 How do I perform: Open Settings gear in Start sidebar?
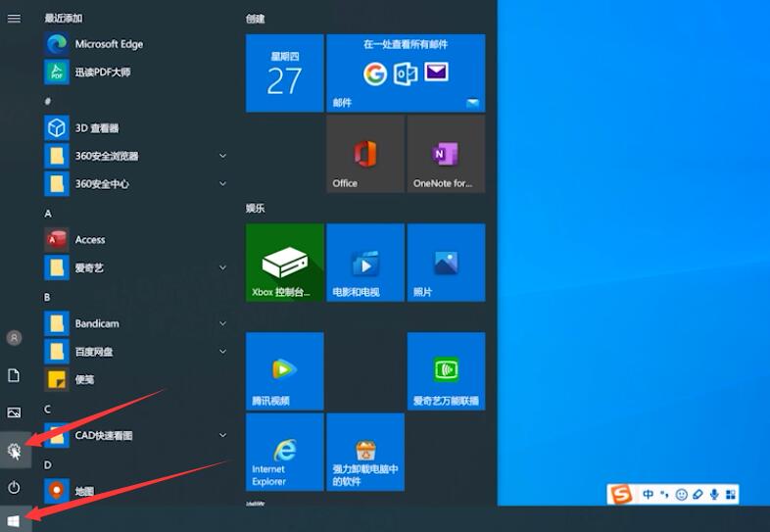point(15,450)
